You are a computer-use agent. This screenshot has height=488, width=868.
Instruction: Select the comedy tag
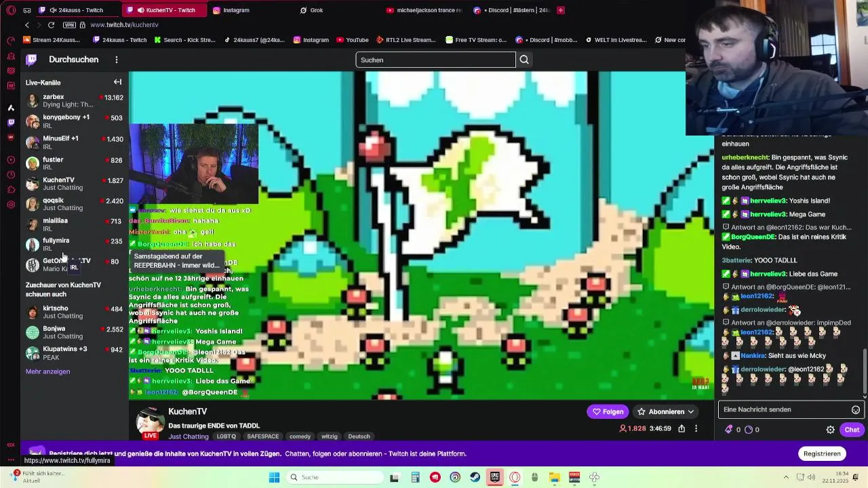(x=300, y=436)
